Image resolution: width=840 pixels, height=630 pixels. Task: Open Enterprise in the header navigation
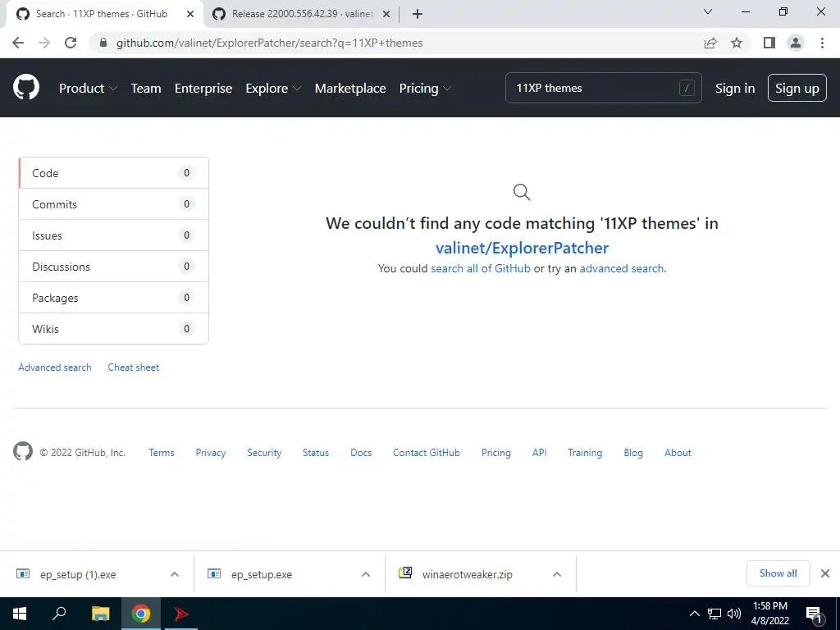tap(203, 88)
